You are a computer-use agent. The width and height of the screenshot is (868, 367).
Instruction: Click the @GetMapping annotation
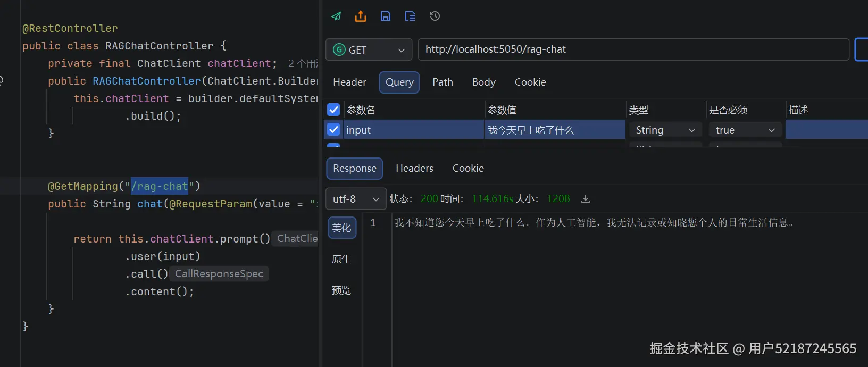[x=83, y=186]
